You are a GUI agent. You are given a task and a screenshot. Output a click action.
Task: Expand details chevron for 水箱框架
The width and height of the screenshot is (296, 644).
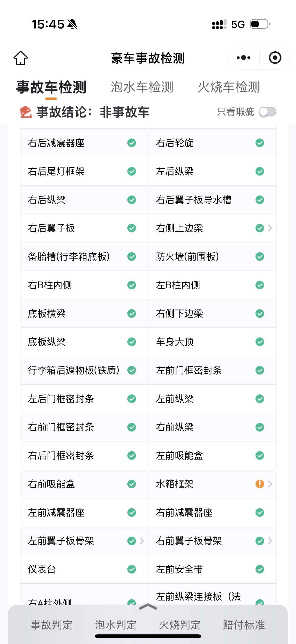pos(270,484)
